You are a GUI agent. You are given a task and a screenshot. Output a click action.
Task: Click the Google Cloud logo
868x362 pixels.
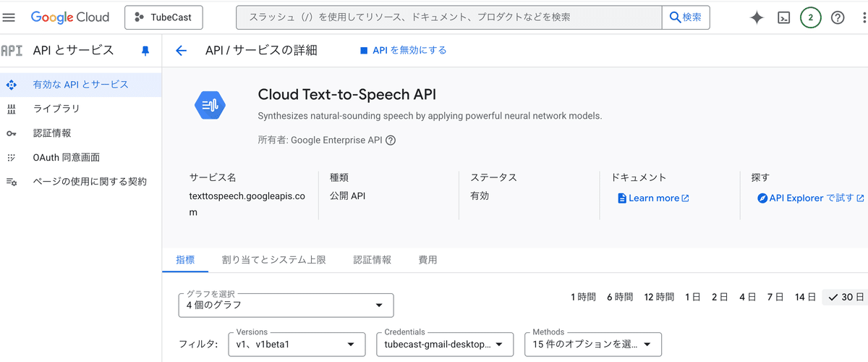point(70,17)
